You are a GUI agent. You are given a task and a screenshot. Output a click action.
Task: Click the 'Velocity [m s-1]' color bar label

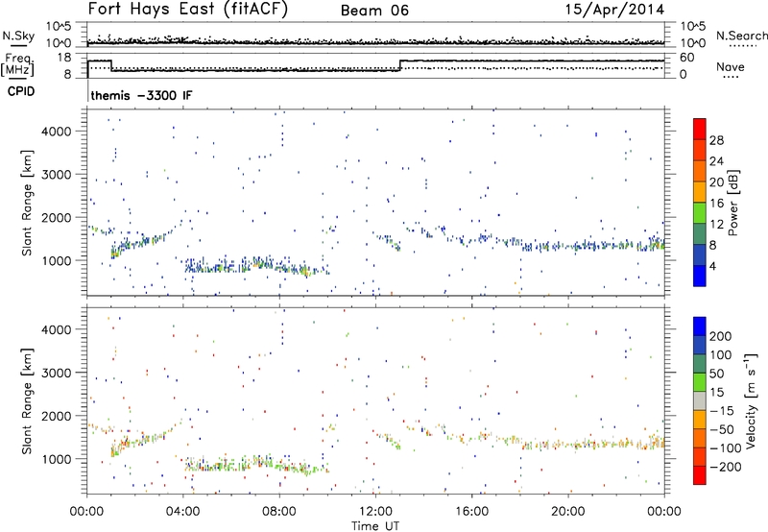[x=751, y=400]
